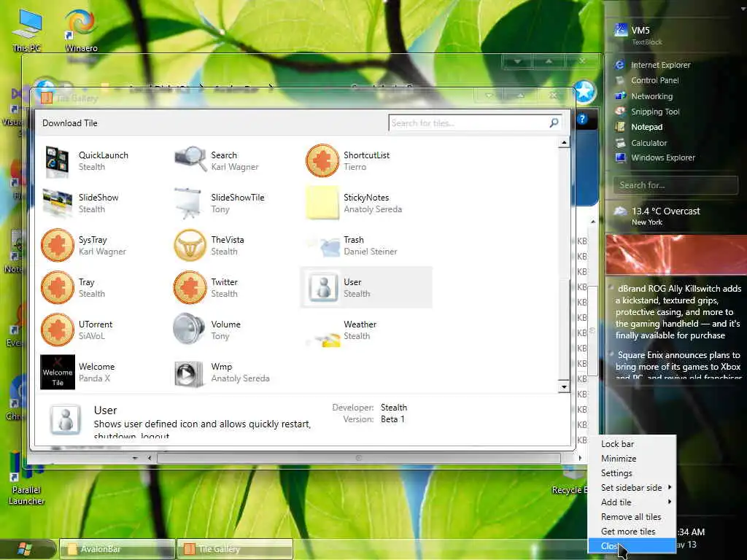Choose the StickyNotes tile icon

pos(322,203)
